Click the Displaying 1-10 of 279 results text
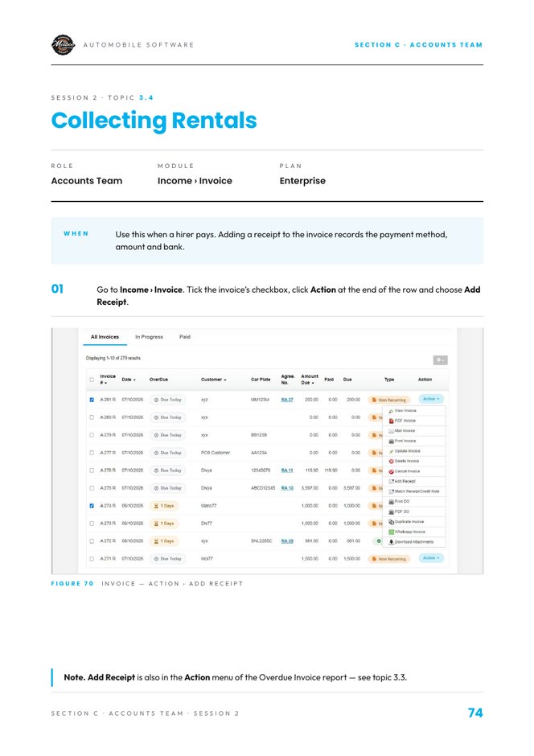The height and width of the screenshot is (756, 534). point(113,358)
